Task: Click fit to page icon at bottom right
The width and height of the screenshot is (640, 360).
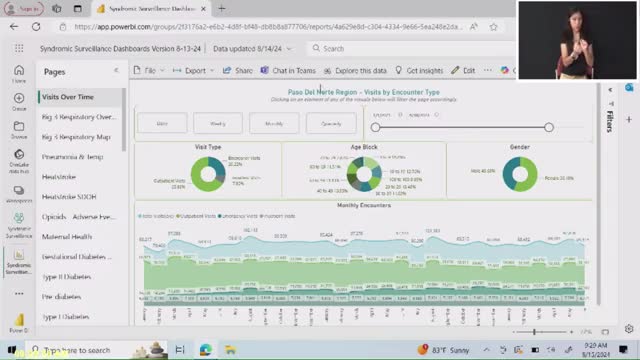Action: coord(605,332)
